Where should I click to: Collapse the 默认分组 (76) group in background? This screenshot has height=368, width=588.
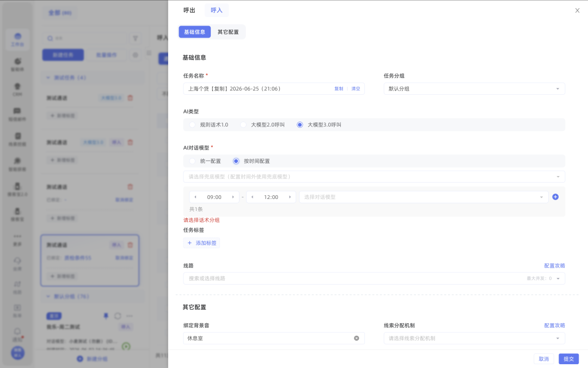[48, 296]
